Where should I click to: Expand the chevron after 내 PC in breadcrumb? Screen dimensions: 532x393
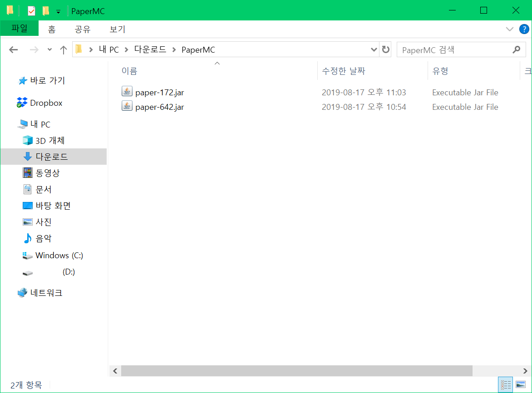127,50
